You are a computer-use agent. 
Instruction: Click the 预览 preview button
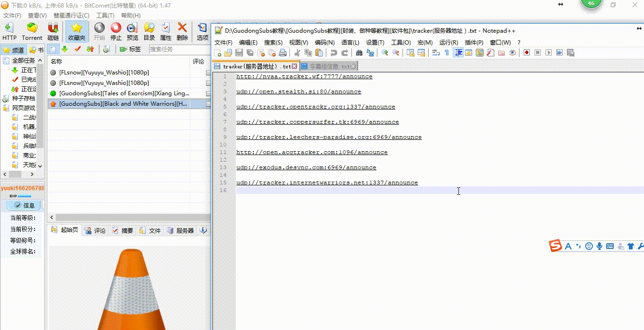[x=133, y=31]
